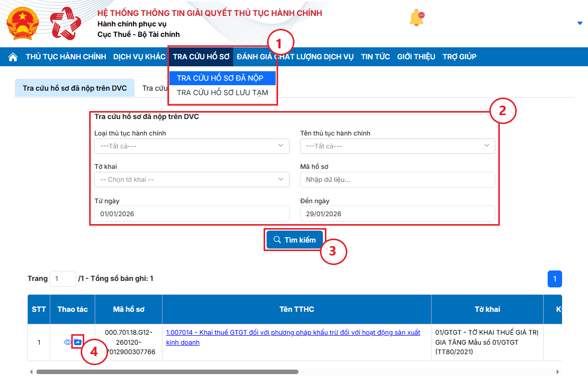Open the user dropdown arrow at top right
Screen dimensions: 588x390
click(580, 23)
